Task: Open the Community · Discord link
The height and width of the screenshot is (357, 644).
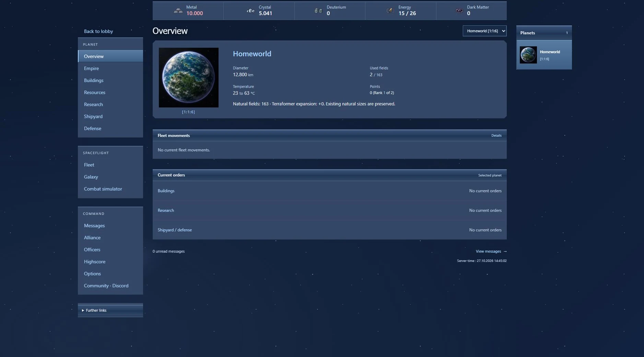Action: 110,286
